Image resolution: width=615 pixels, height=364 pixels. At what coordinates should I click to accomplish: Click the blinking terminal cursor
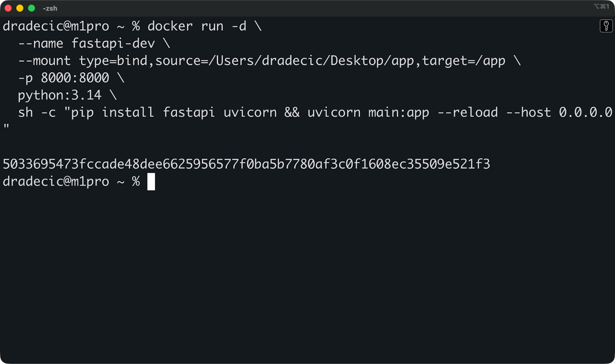click(x=151, y=181)
